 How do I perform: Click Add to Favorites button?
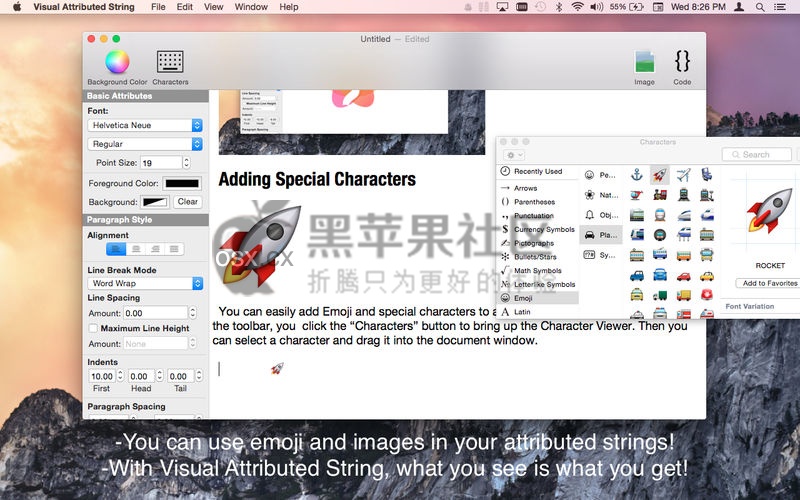(769, 283)
